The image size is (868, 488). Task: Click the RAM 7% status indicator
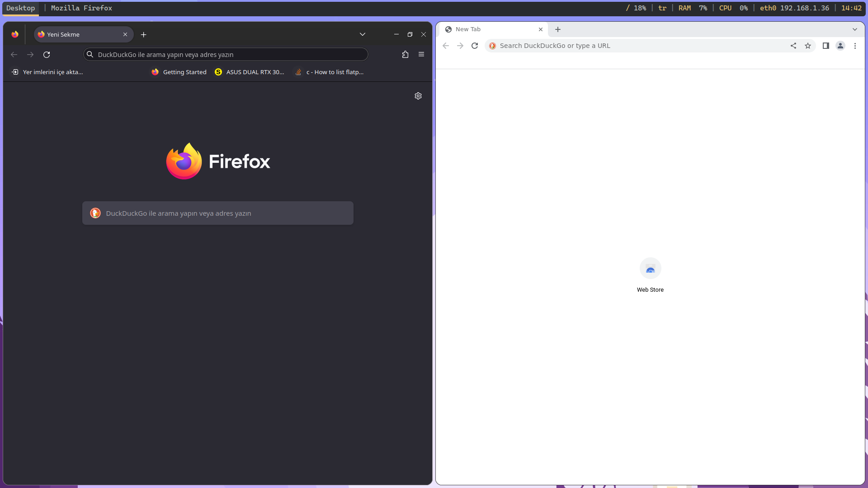coord(693,8)
